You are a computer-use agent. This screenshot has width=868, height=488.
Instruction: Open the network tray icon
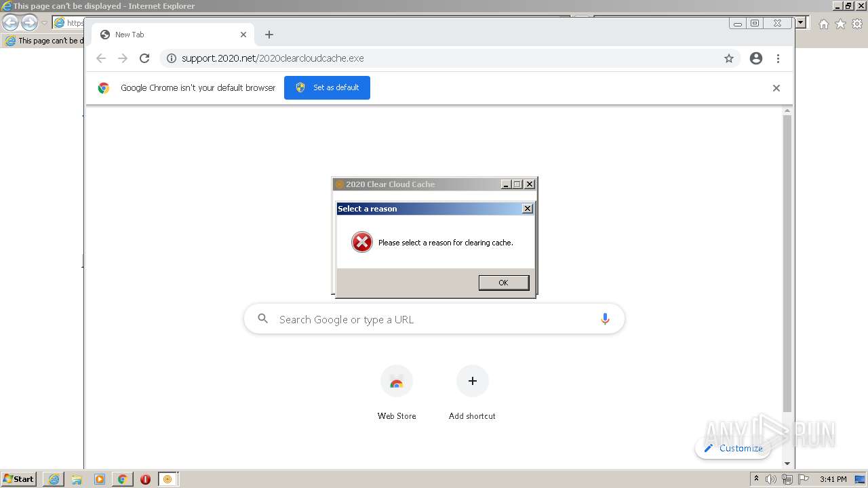787,479
